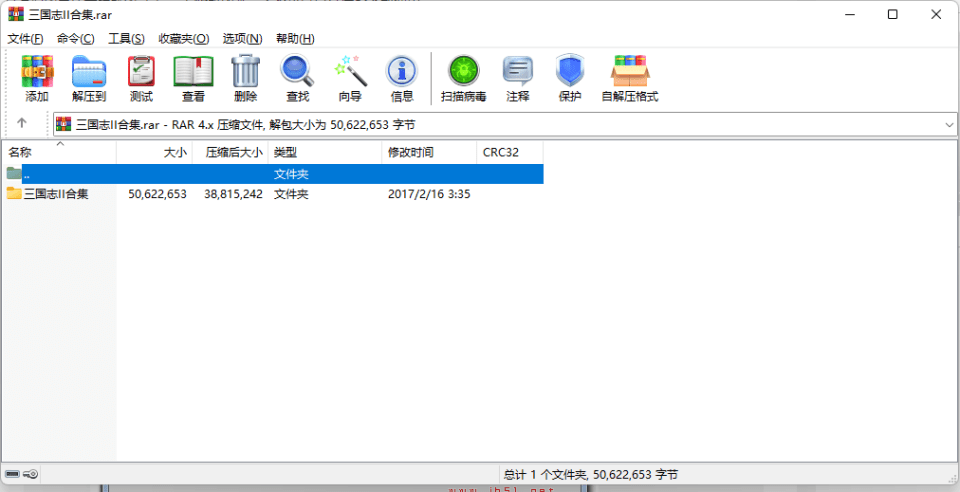Close the 三国志II合集.rar window
This screenshot has width=960, height=492.
click(x=936, y=14)
